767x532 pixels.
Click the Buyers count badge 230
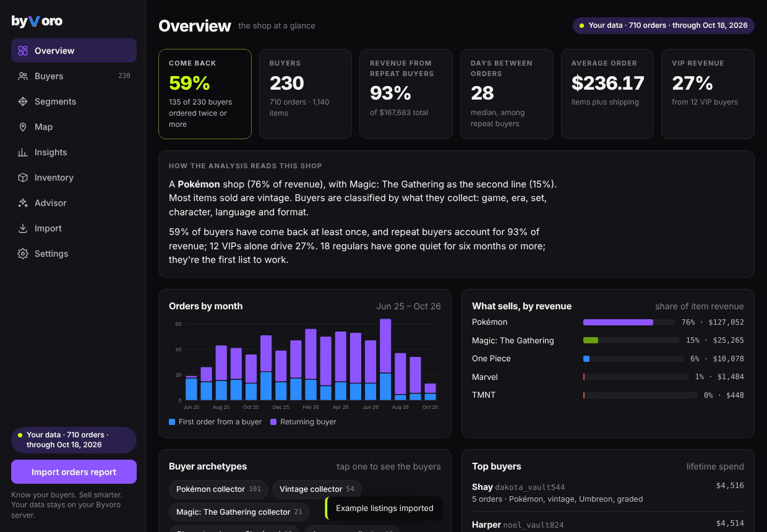click(124, 76)
